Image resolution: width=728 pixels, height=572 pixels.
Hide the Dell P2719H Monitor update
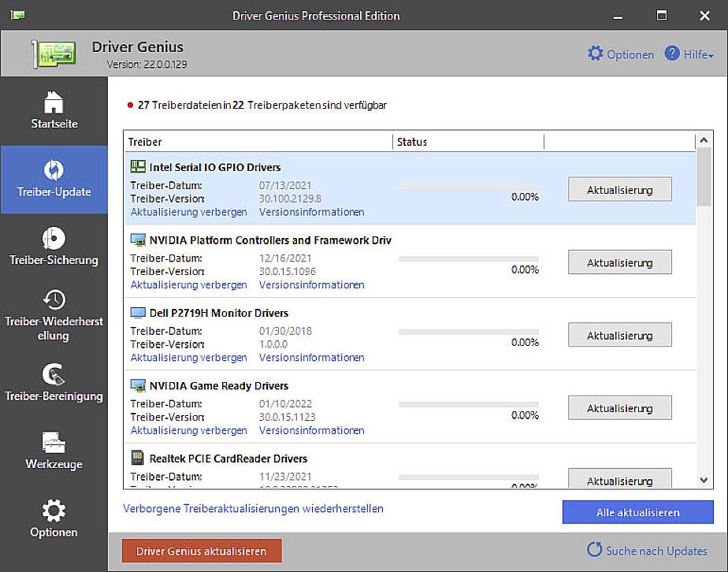[x=188, y=357]
